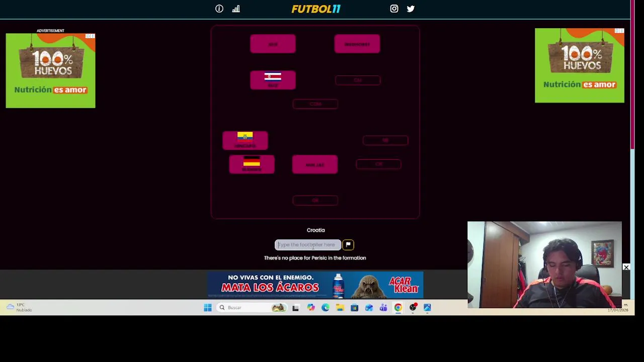Click the give-up flag button

click(x=348, y=245)
